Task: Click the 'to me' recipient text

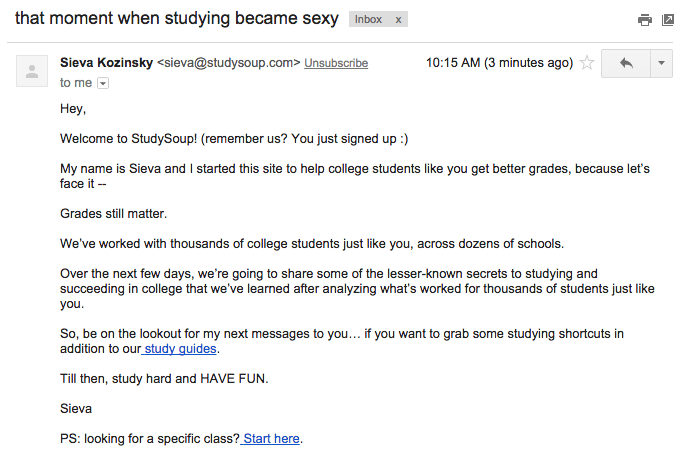Action: click(x=76, y=83)
